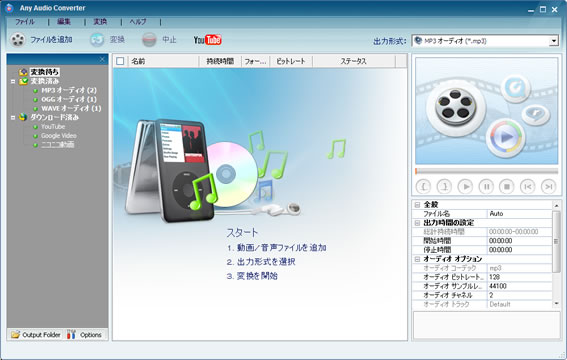This screenshot has width=567, height=360.
Task: Open the ヘルプ menu
Action: pyautogui.click(x=138, y=22)
